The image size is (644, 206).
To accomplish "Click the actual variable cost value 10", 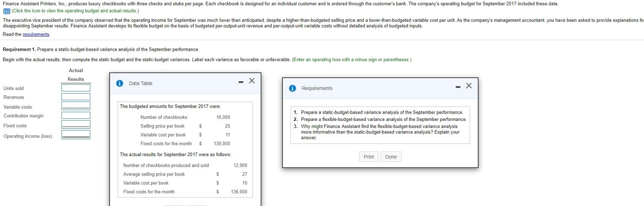I will (245, 183).
